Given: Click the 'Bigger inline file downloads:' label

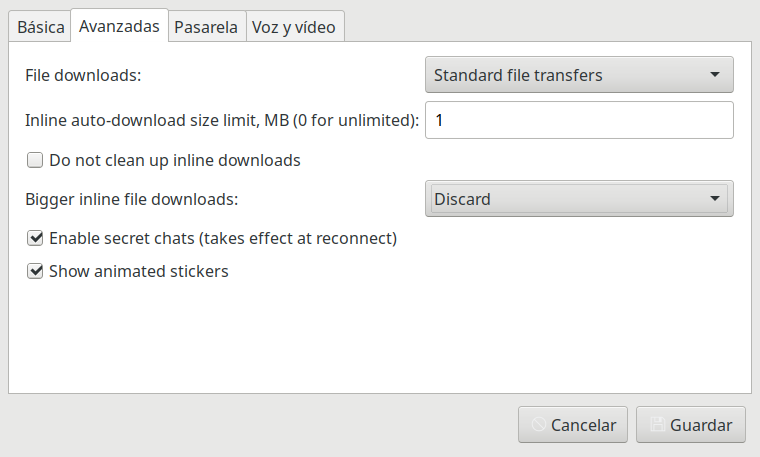Looking at the screenshot, I should pos(132,199).
